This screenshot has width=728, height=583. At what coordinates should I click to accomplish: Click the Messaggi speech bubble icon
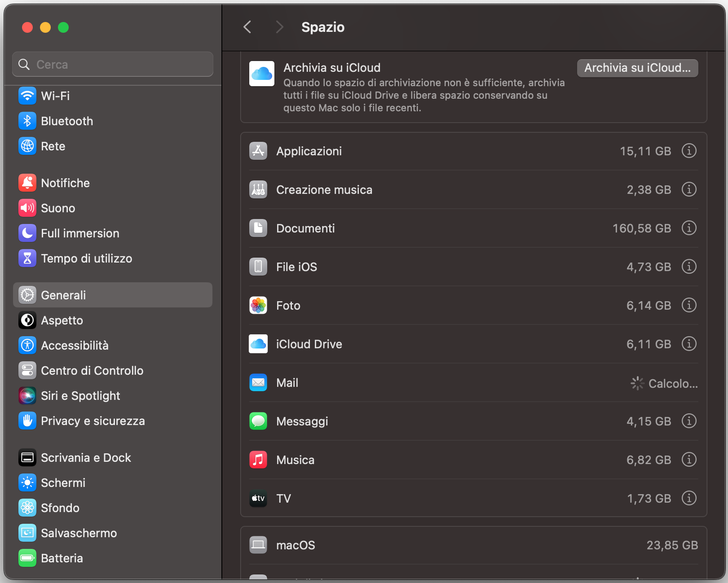click(258, 421)
